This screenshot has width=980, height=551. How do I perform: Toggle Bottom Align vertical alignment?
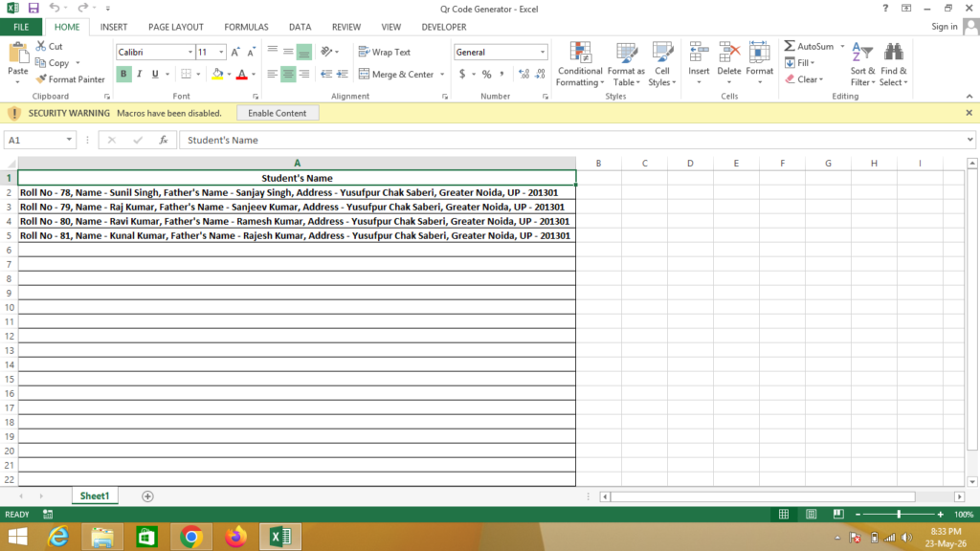[303, 52]
